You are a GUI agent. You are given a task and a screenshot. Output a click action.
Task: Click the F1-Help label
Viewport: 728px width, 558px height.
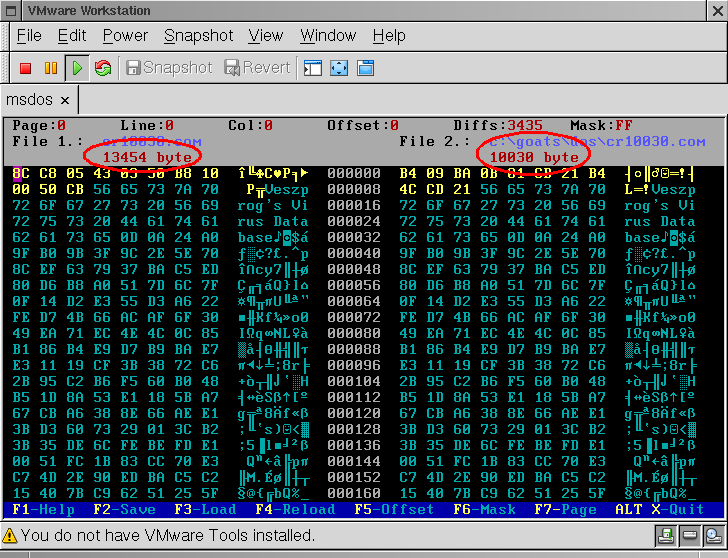[44, 509]
